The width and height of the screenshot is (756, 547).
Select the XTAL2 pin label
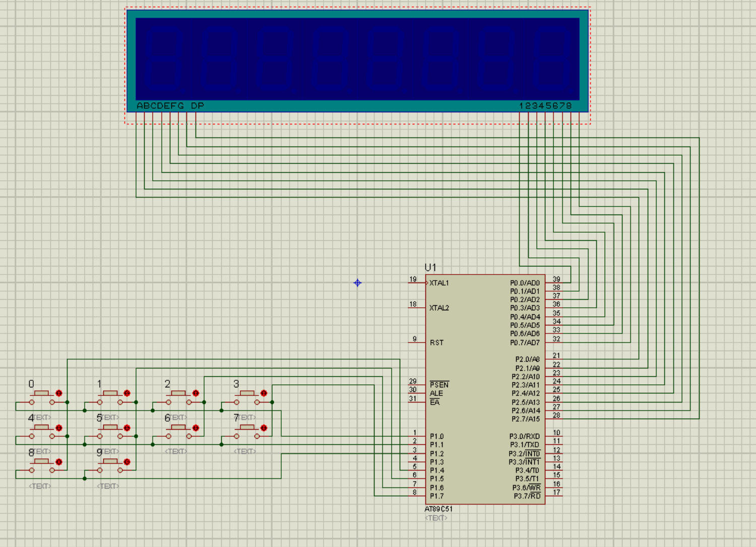pyautogui.click(x=439, y=308)
